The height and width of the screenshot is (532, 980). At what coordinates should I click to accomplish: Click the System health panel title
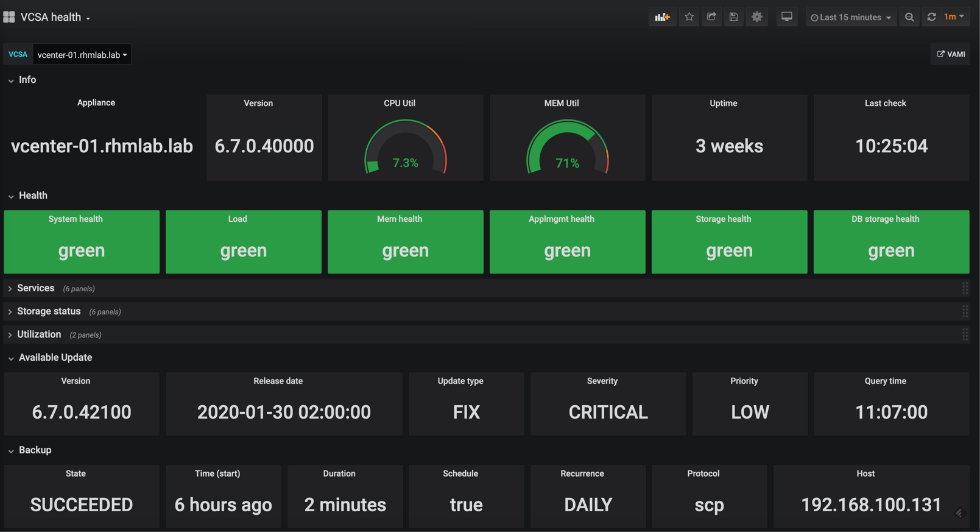[x=76, y=219]
